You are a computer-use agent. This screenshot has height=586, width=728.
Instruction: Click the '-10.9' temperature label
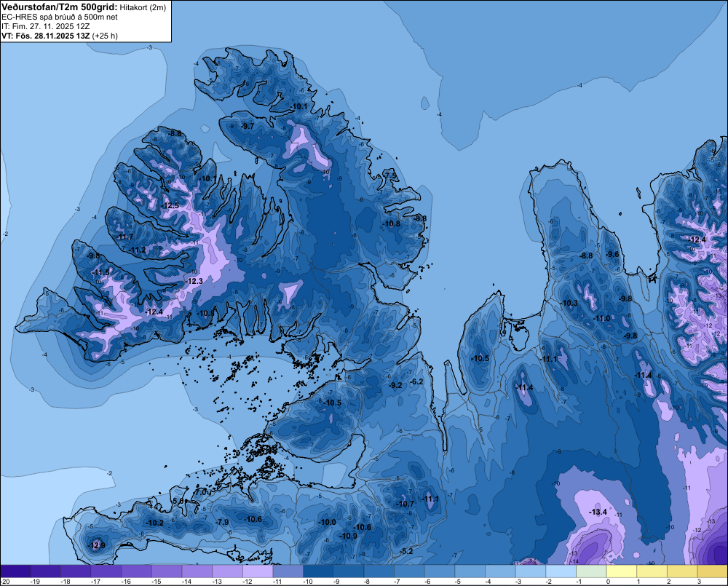pyautogui.click(x=349, y=536)
